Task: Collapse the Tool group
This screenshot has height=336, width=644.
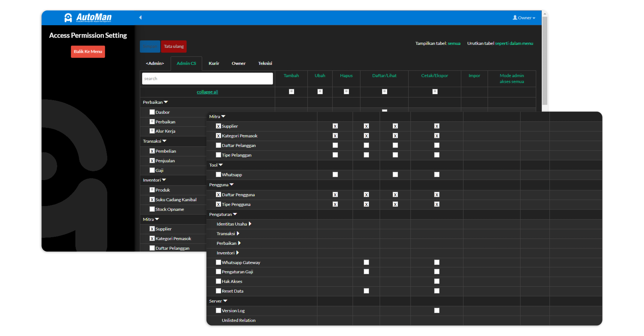Action: coord(221,165)
